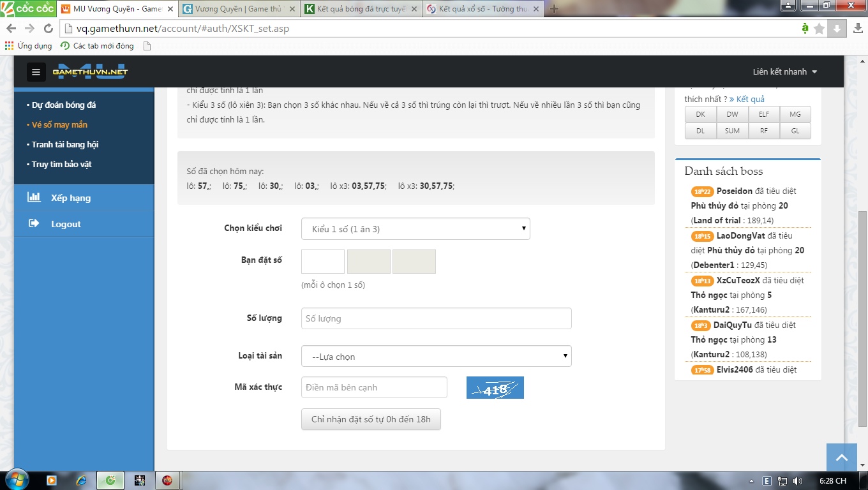Expand the Liên kết nhanh menu

[x=785, y=72]
